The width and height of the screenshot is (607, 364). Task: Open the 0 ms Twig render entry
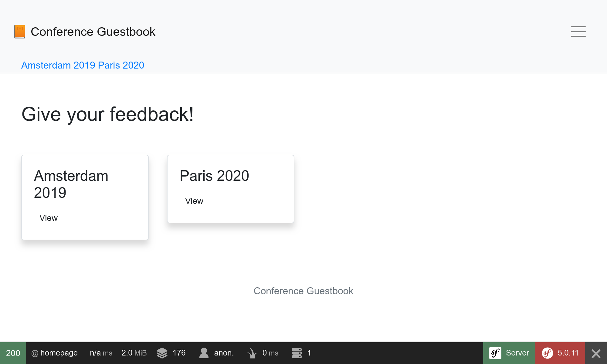click(270, 353)
